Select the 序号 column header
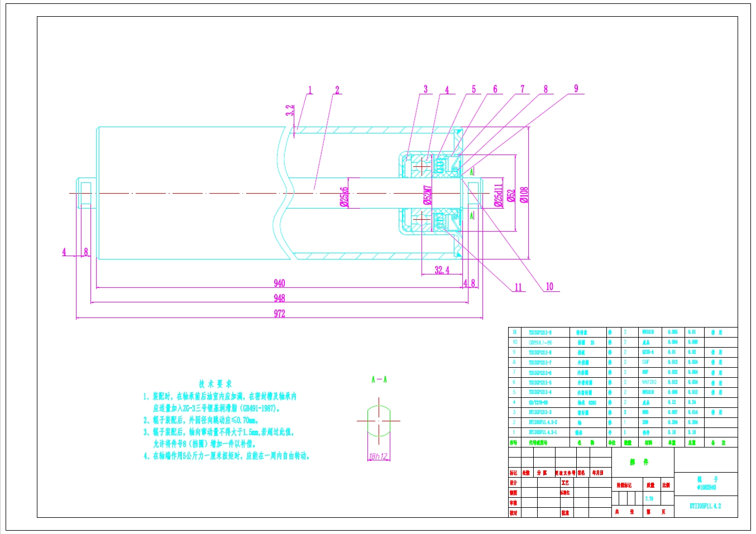The image size is (756, 534). [x=513, y=442]
